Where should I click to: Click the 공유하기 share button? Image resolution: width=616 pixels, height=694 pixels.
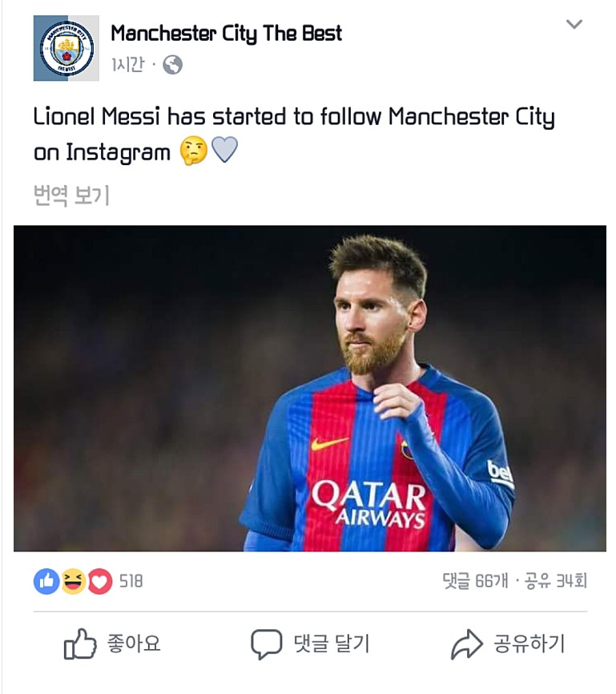tap(508, 644)
